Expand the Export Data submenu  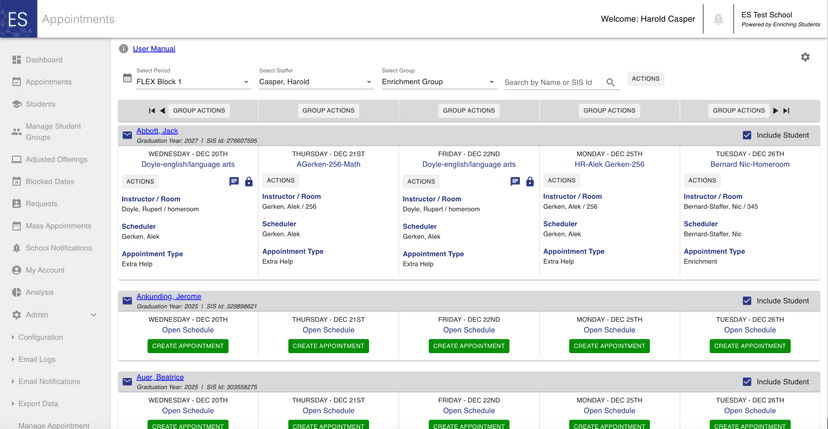pos(34,404)
